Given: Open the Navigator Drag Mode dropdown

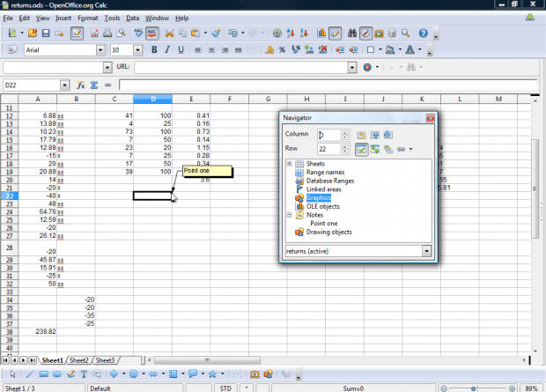Looking at the screenshot, I should coord(411,149).
